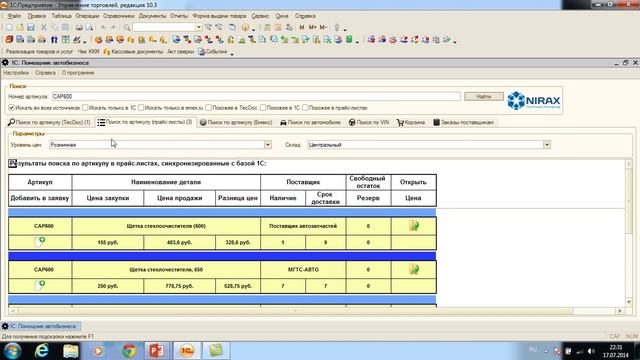Image resolution: width=640 pixels, height=360 pixels.
Task: Open File Explorer from taskbar
Action: (x=70, y=351)
